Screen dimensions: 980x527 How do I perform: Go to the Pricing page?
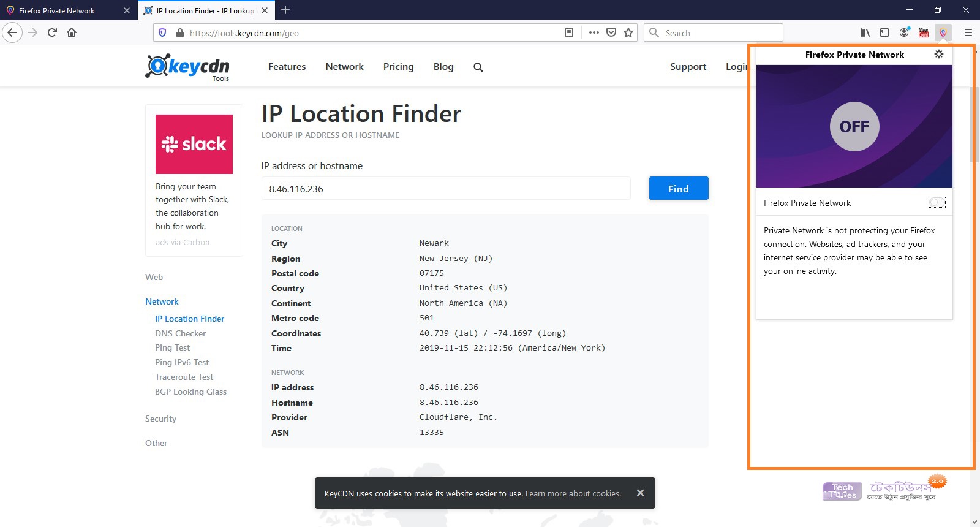tap(398, 66)
